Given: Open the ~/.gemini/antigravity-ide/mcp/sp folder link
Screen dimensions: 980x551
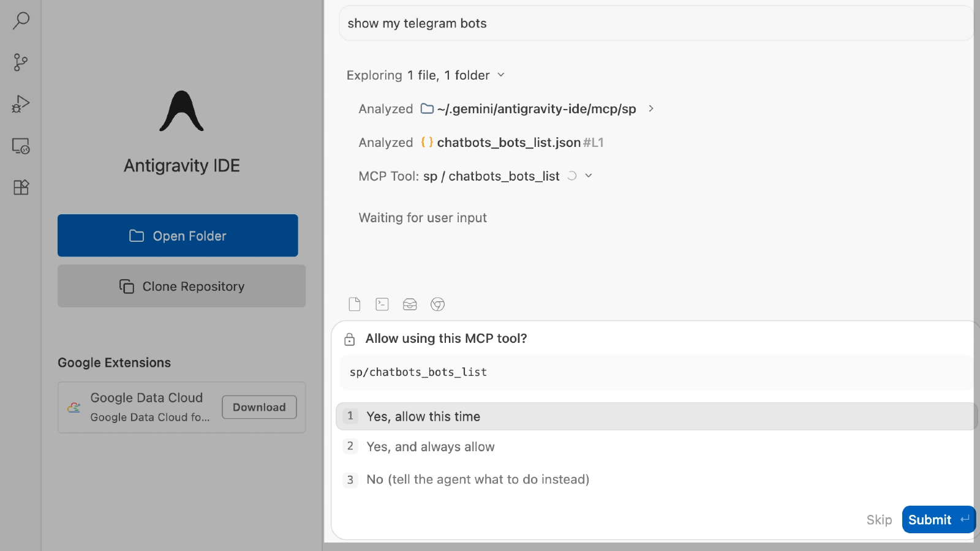Looking at the screenshot, I should 537,109.
